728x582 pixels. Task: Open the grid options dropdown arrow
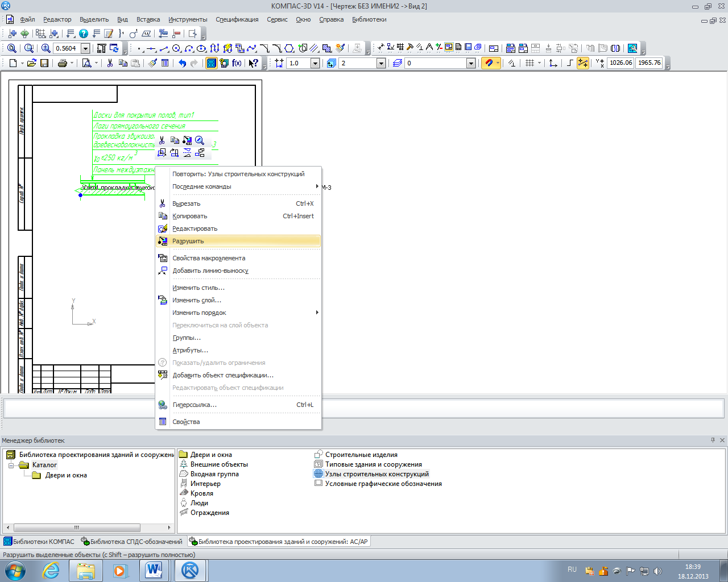coord(539,63)
